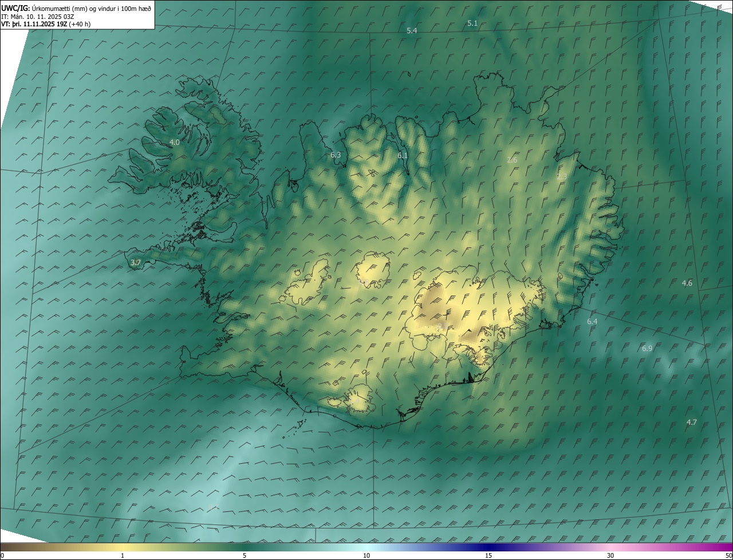Screen dimensions: 733x560
Task: Click the colorbar tick label 0
Action: pyautogui.click(x=2, y=556)
